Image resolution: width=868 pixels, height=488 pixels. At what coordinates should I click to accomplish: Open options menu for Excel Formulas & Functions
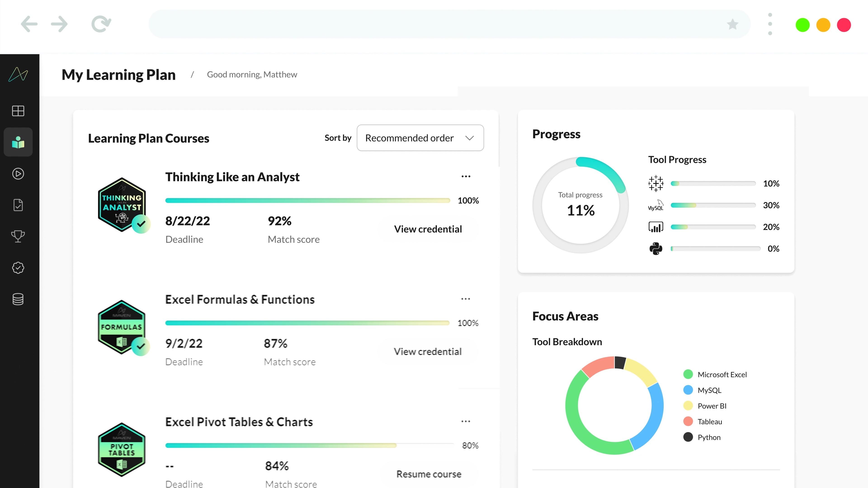point(466,299)
